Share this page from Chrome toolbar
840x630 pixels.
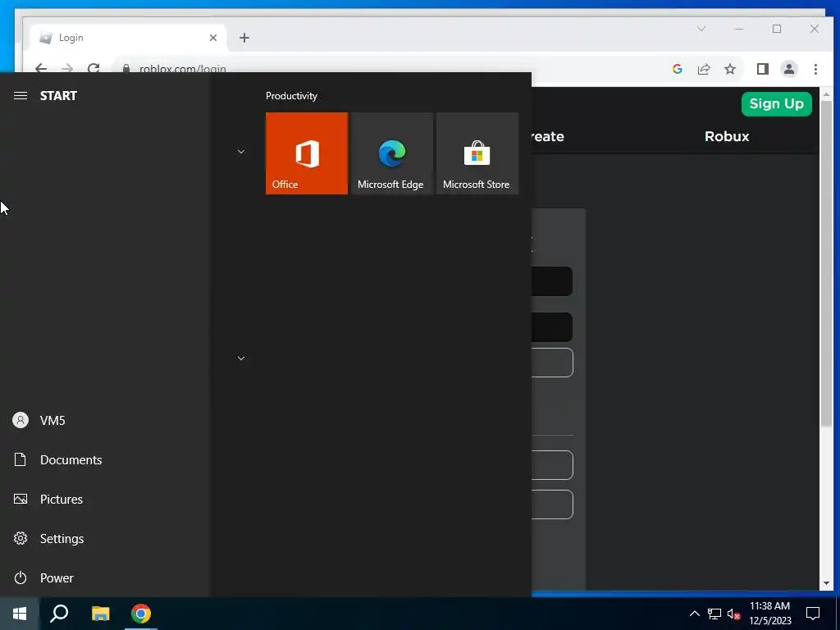click(x=703, y=69)
